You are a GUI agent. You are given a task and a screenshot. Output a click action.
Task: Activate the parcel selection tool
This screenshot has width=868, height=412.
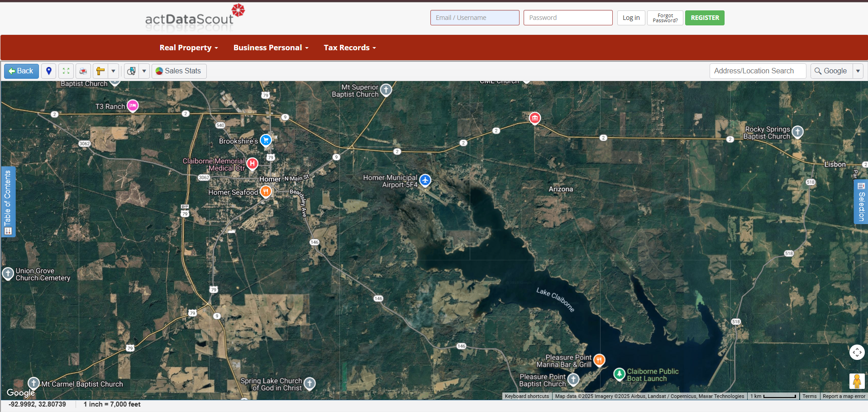click(131, 71)
